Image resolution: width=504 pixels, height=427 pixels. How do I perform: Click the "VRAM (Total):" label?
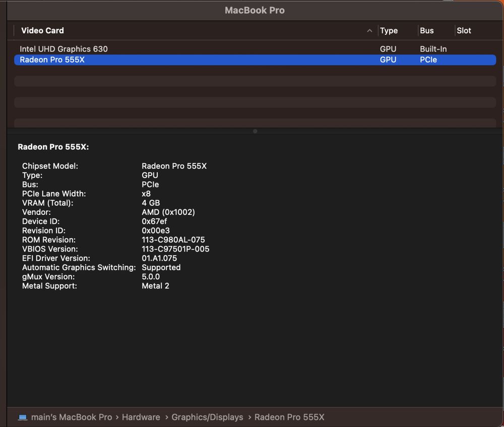pyautogui.click(x=47, y=203)
